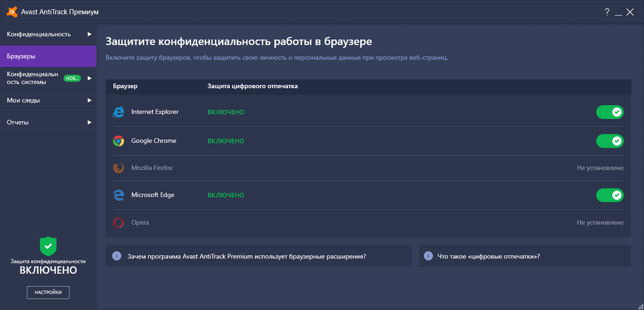The height and width of the screenshot is (310, 644).
Task: Open Конфиденциальность системы section
Action: coord(48,78)
